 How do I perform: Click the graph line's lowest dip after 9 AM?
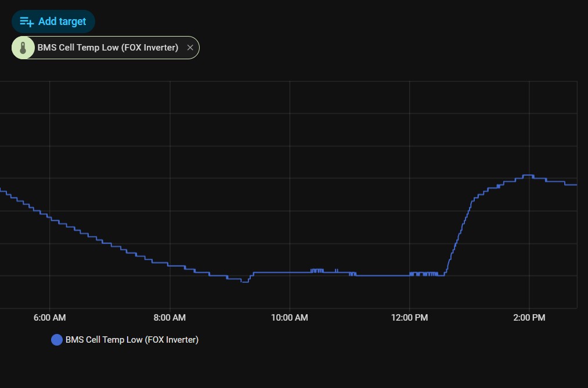[245, 282]
